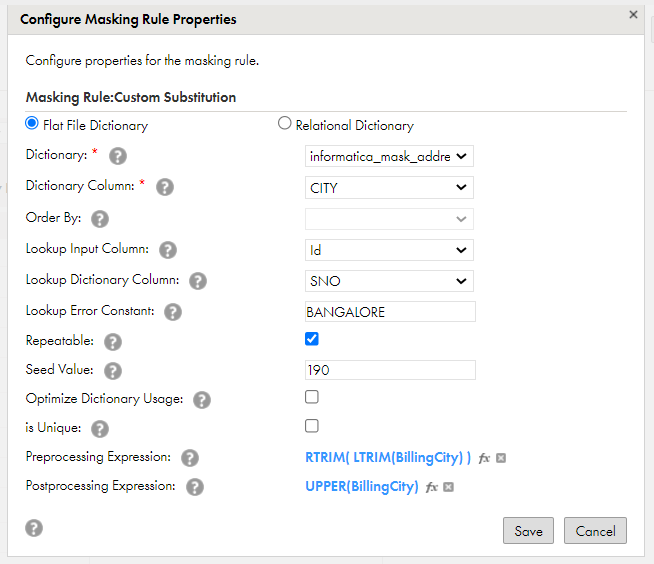
Task: Click the Lookup Error Constant field BANGALORE
Action: click(390, 312)
